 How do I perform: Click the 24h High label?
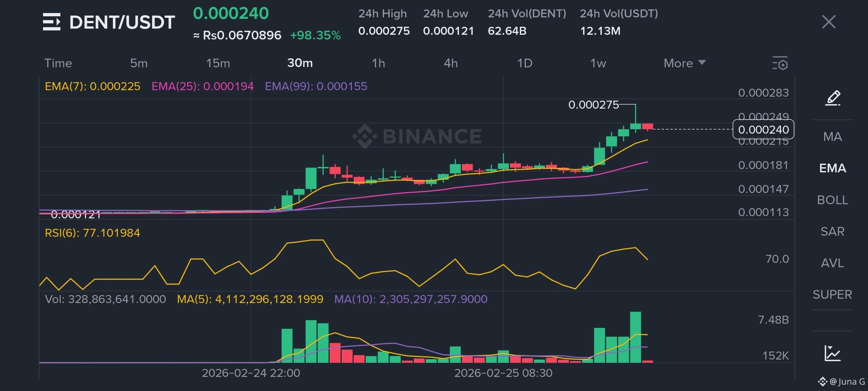click(383, 13)
